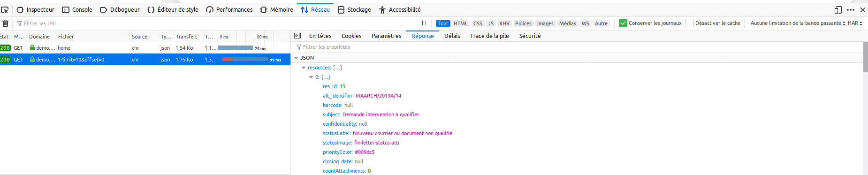Open the Inspecteur panel
Image resolution: width=868 pixels, height=175 pixels.
tap(36, 9)
